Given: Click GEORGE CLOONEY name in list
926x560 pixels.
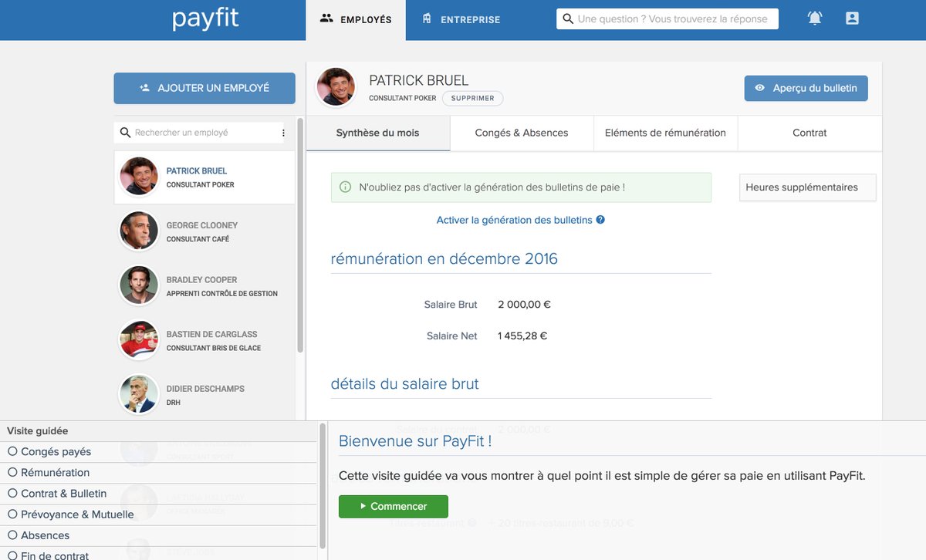Looking at the screenshot, I should 202,225.
